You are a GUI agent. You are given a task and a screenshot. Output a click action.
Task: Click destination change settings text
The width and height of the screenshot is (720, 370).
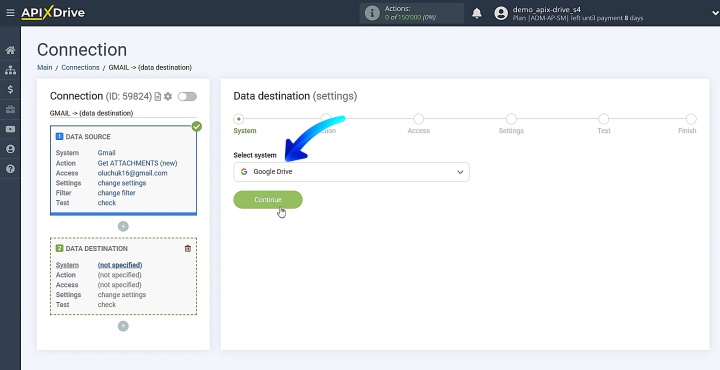122,295
